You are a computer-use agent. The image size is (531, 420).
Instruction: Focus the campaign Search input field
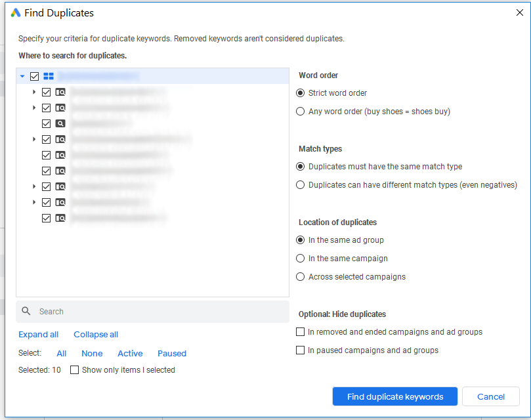click(152, 311)
